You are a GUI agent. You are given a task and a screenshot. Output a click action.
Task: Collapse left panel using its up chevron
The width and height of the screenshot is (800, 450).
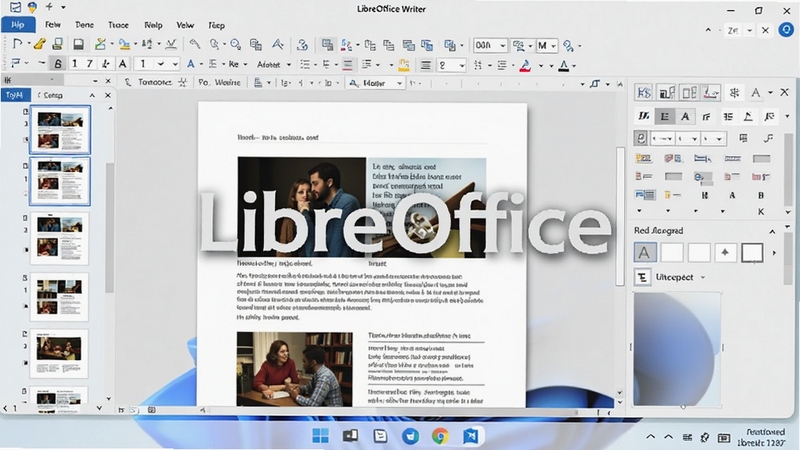tap(92, 95)
